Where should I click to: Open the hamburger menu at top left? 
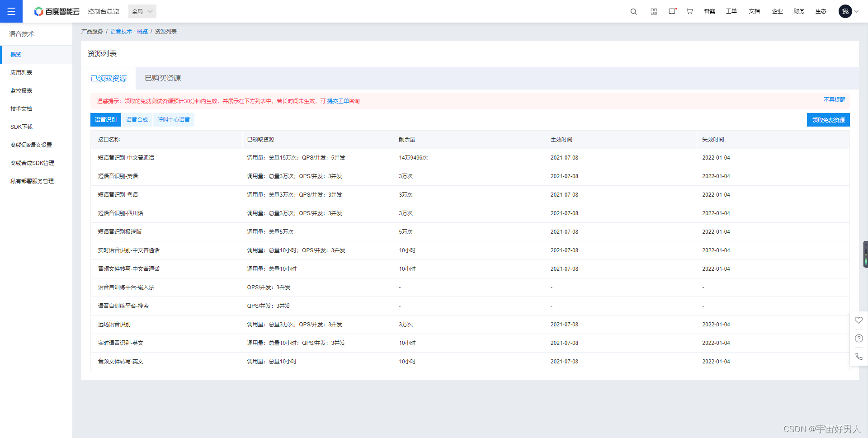click(11, 11)
